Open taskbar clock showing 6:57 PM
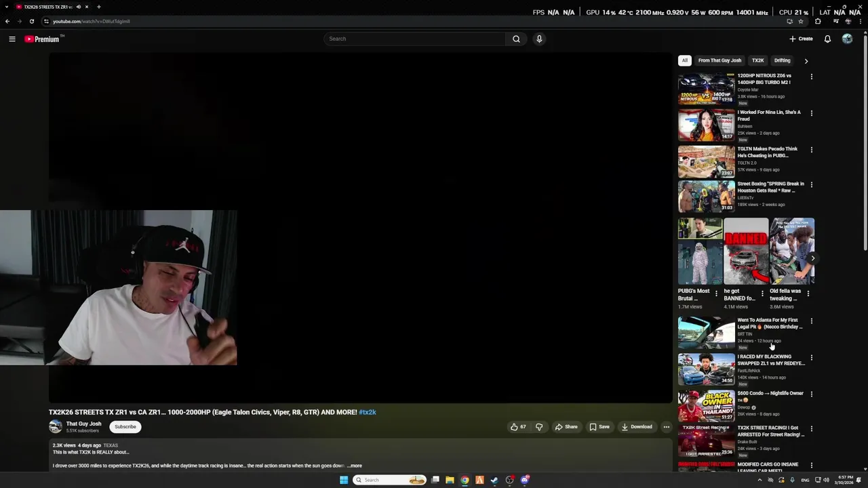This screenshot has height=488, width=868. point(846,480)
